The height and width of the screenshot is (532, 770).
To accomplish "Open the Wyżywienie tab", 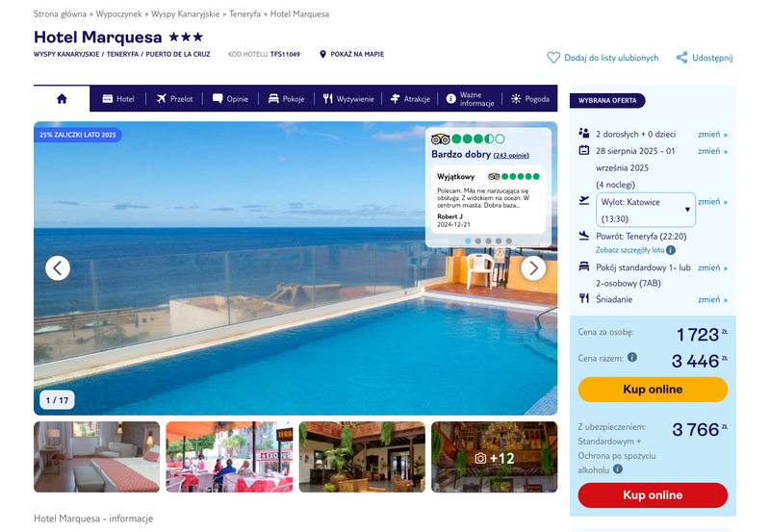I will [348, 99].
